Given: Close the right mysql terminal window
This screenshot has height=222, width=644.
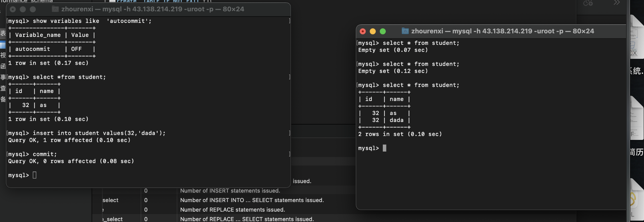Looking at the screenshot, I should [363, 31].
